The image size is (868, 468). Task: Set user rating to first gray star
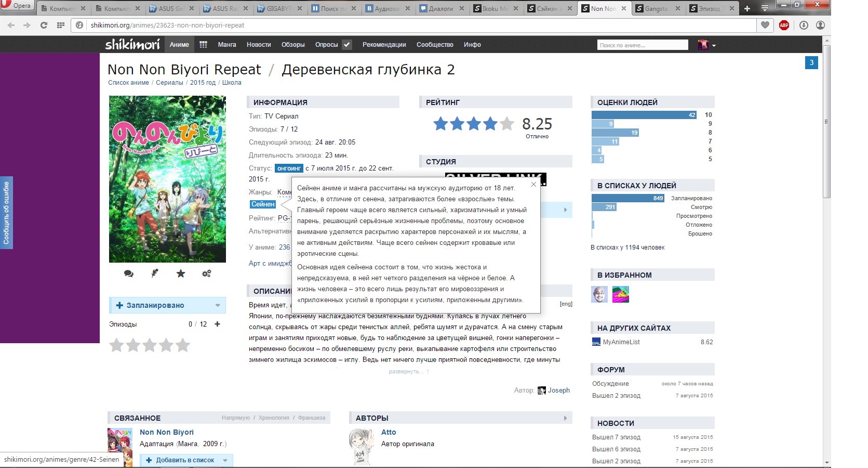117,345
